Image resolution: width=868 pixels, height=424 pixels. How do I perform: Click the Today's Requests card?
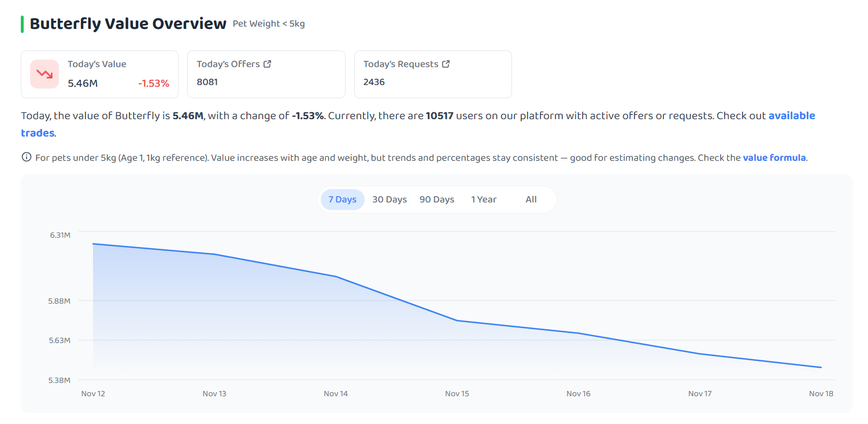pyautogui.click(x=433, y=74)
